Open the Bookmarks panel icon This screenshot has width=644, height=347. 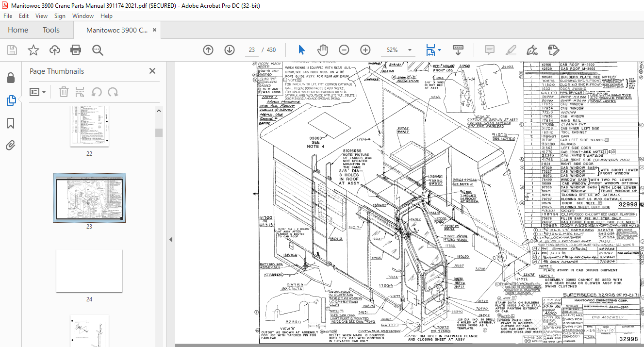point(11,123)
